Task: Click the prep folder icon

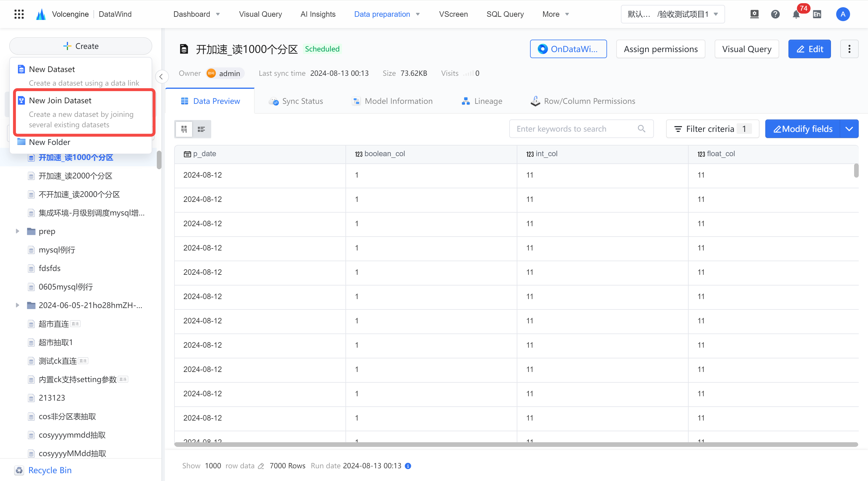Action: pos(31,231)
